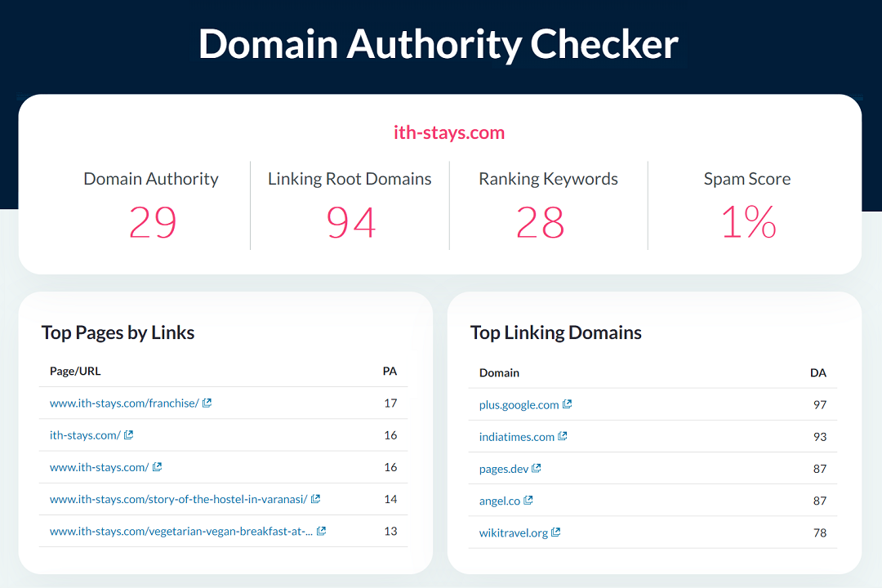Click the Page/URL column header
The width and height of the screenshot is (882, 588).
coord(75,372)
